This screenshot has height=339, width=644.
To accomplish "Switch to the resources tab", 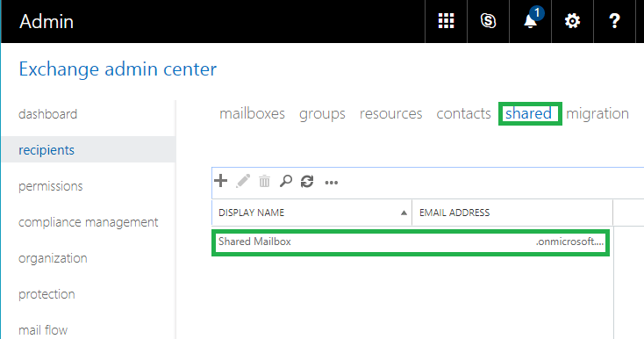I will coord(391,113).
